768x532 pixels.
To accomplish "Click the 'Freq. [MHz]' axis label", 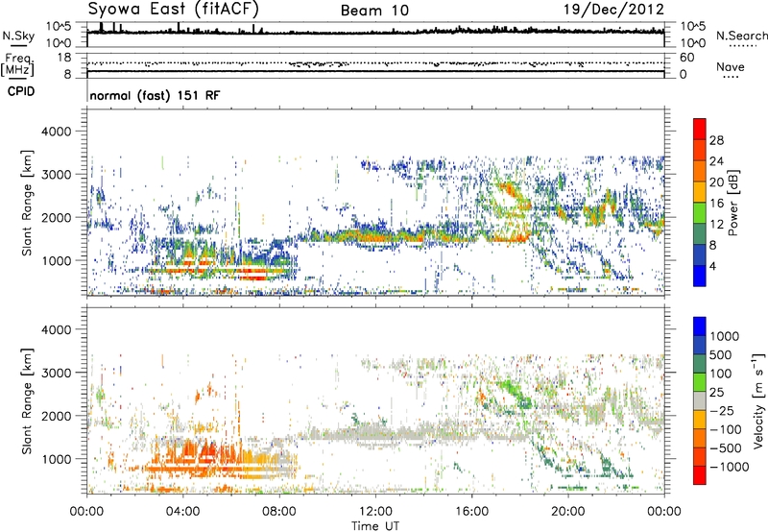I will pyautogui.click(x=18, y=64).
